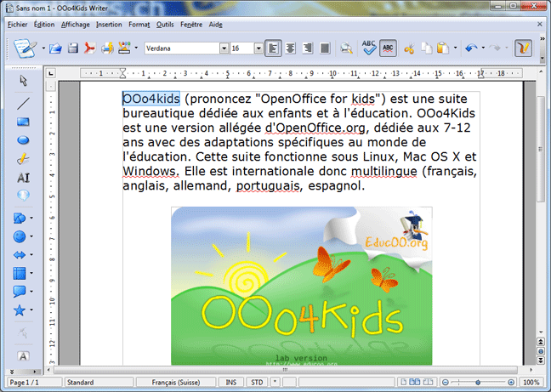Image resolution: width=551 pixels, height=392 pixels.
Task: Cut selection with scissors icon
Action: [x=409, y=48]
